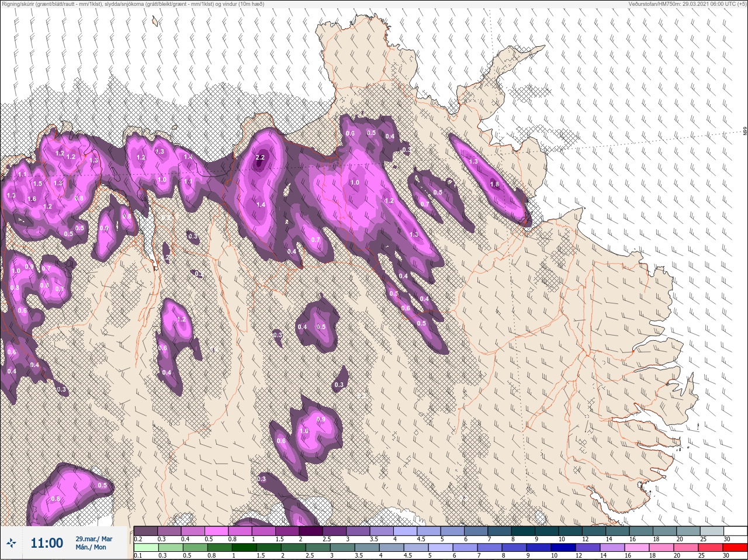The width and height of the screenshot is (748, 560).
Task: Pick upper legend swatch between 2 and 2.5
Action: (311, 531)
